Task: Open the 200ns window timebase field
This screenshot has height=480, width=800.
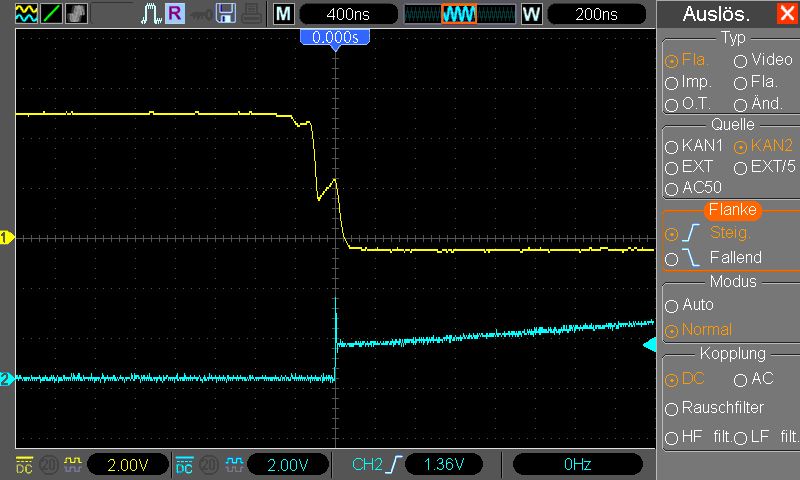Action: (596, 14)
